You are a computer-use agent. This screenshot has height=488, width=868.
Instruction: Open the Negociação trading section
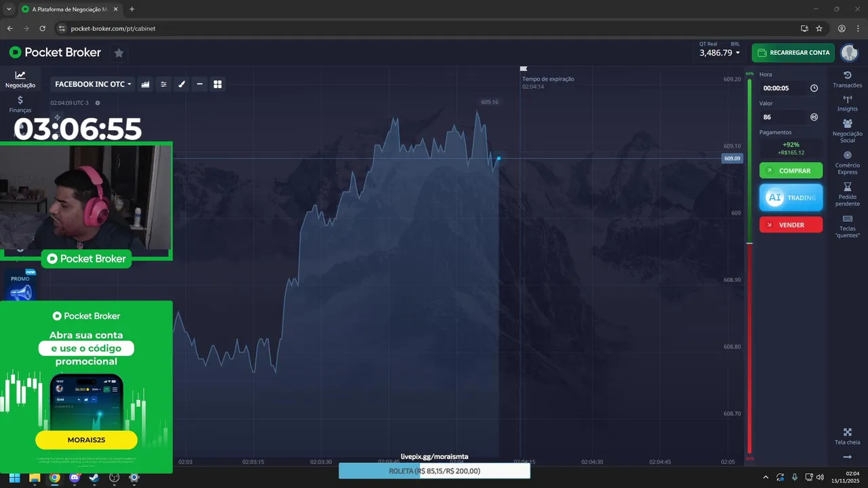click(20, 80)
